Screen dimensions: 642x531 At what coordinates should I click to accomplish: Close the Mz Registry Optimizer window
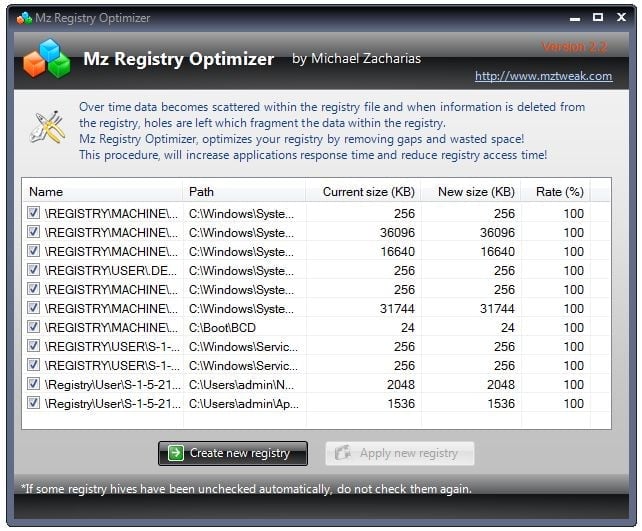pos(621,17)
